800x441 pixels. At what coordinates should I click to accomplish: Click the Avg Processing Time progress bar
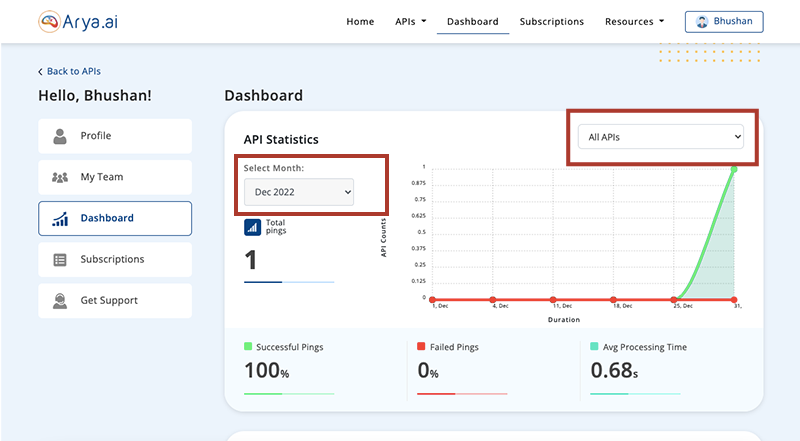(x=635, y=394)
